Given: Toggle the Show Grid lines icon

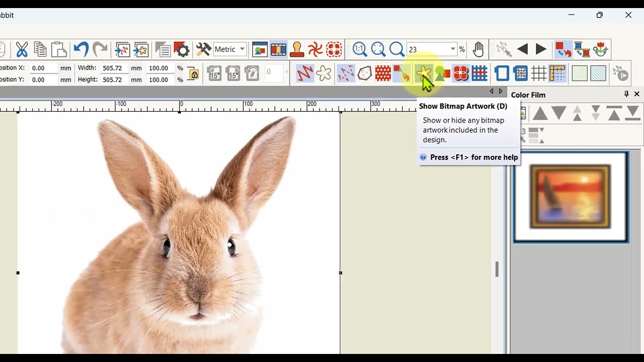Looking at the screenshot, I should (539, 73).
